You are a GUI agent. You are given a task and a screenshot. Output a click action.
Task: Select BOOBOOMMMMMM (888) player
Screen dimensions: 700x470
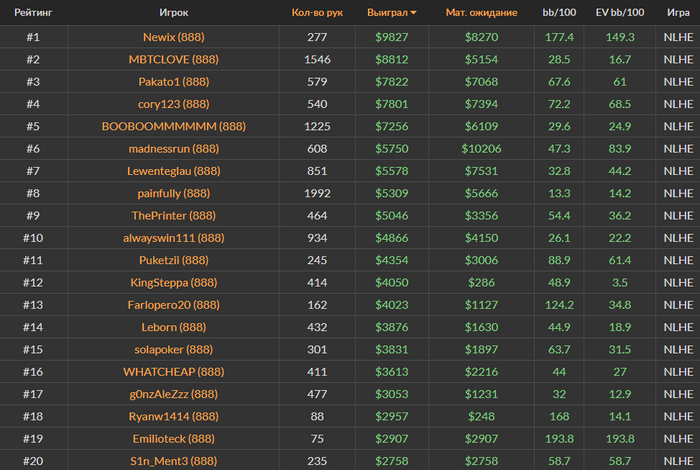pyautogui.click(x=174, y=126)
